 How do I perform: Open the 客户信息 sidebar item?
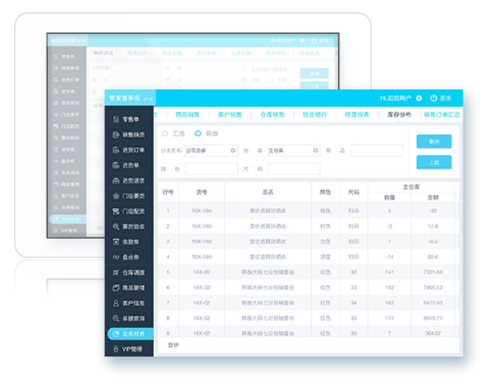[129, 303]
